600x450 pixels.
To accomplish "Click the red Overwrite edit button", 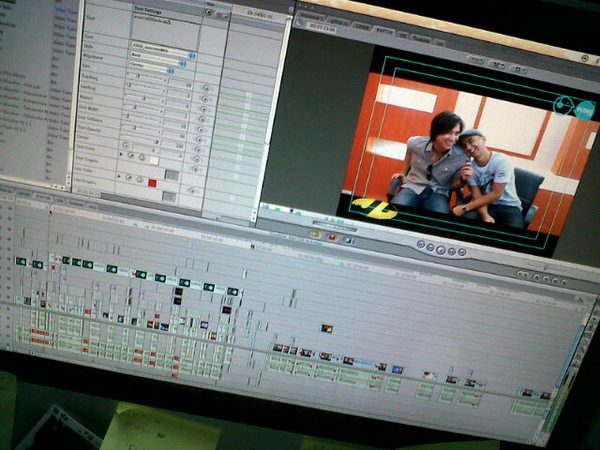I will point(332,237).
